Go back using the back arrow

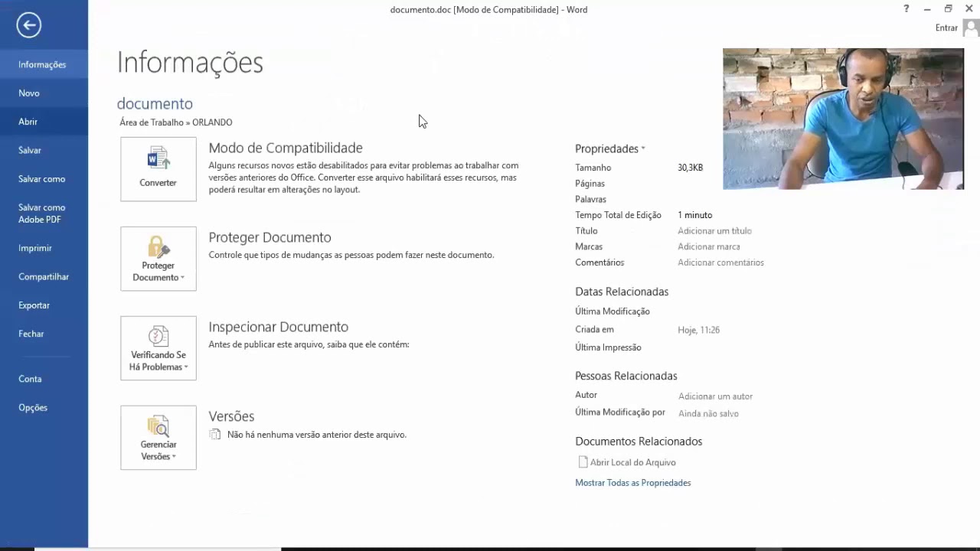click(x=28, y=25)
